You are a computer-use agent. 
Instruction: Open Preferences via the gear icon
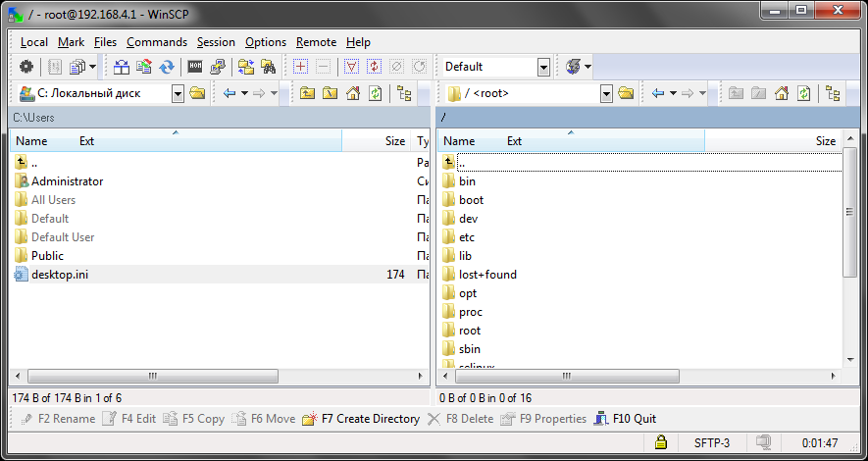pyautogui.click(x=26, y=67)
